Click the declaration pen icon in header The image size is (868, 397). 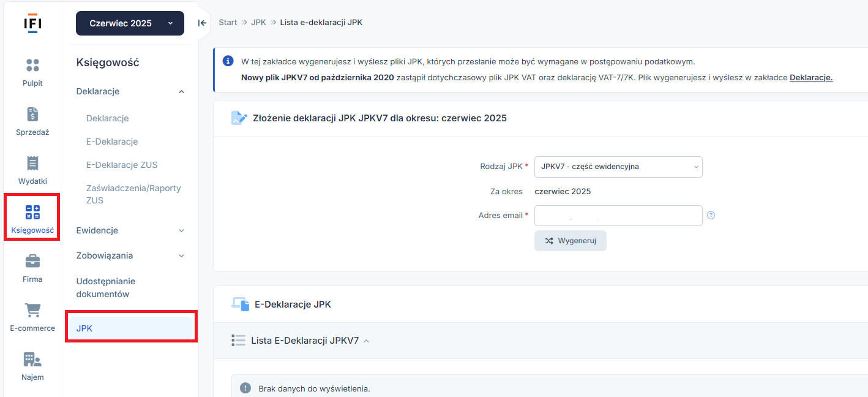(x=239, y=118)
